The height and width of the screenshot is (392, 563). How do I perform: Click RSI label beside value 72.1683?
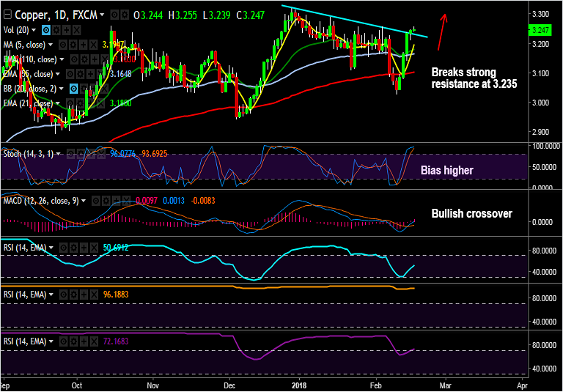[25, 341]
